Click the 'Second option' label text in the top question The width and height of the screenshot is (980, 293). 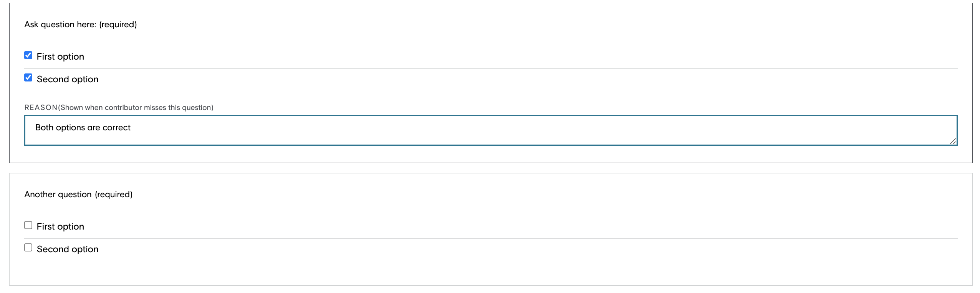(x=68, y=79)
